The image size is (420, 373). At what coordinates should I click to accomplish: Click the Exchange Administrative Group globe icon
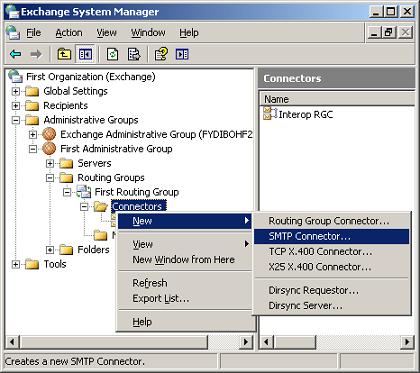coord(49,134)
